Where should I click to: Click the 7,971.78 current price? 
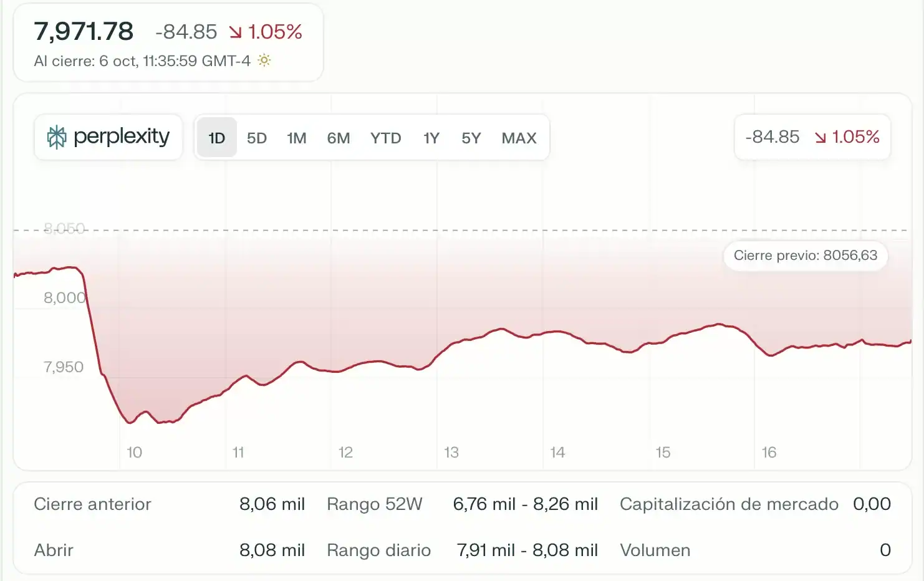pyautogui.click(x=84, y=31)
